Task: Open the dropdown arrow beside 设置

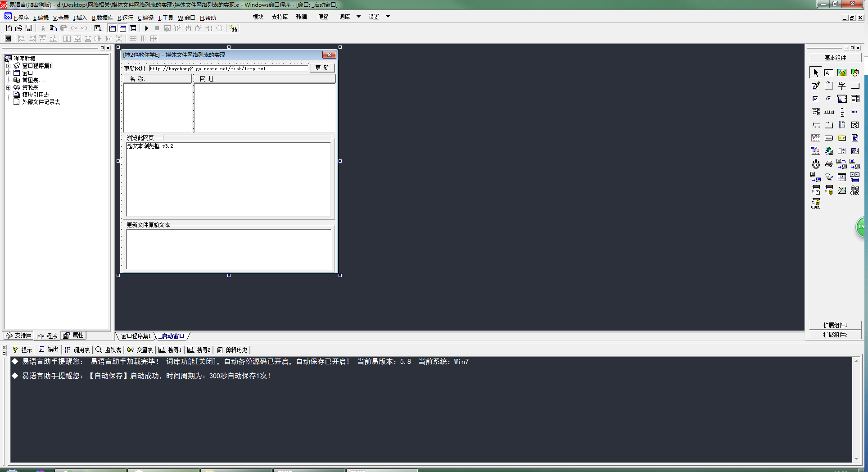Action: coord(388,17)
